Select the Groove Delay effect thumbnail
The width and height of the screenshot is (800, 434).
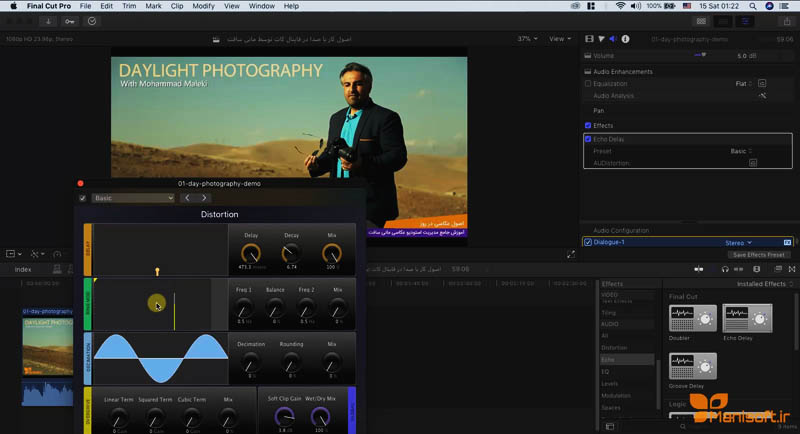692,366
